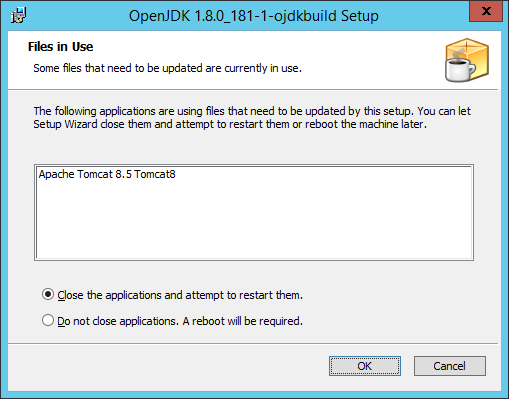This screenshot has width=509, height=399.
Task: Select the 'Do not close applications' radio button
Action: [48, 320]
